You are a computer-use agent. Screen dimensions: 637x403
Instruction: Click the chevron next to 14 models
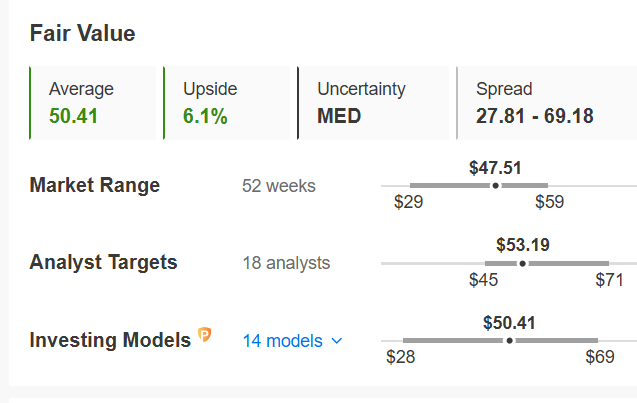coord(337,341)
